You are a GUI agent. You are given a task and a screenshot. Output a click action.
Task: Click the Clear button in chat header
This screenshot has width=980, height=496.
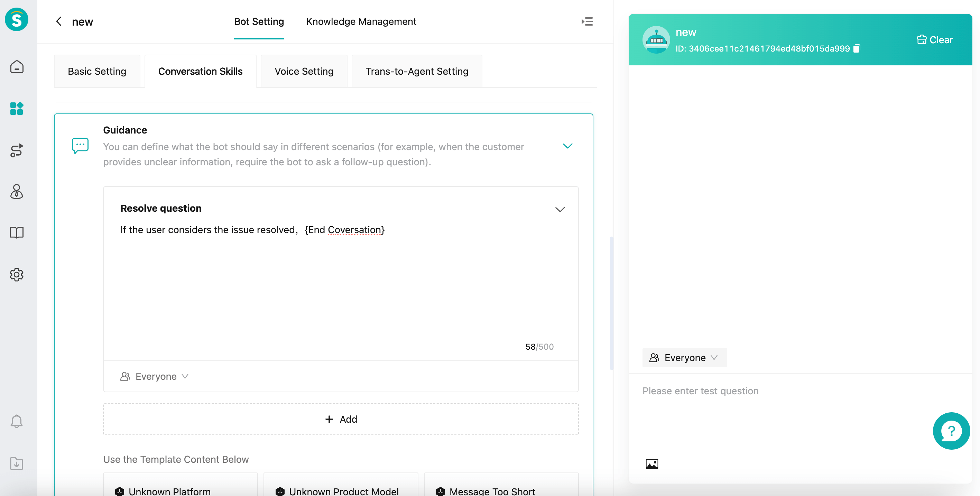tap(934, 39)
